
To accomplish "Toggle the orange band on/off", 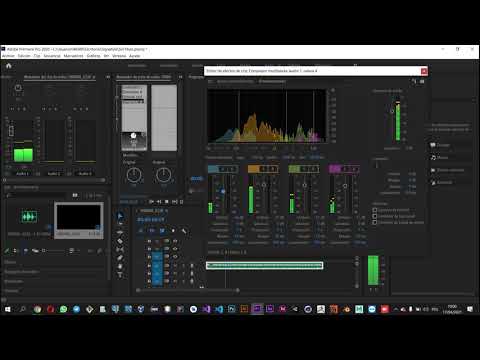I will pyautogui.click(x=253, y=169).
